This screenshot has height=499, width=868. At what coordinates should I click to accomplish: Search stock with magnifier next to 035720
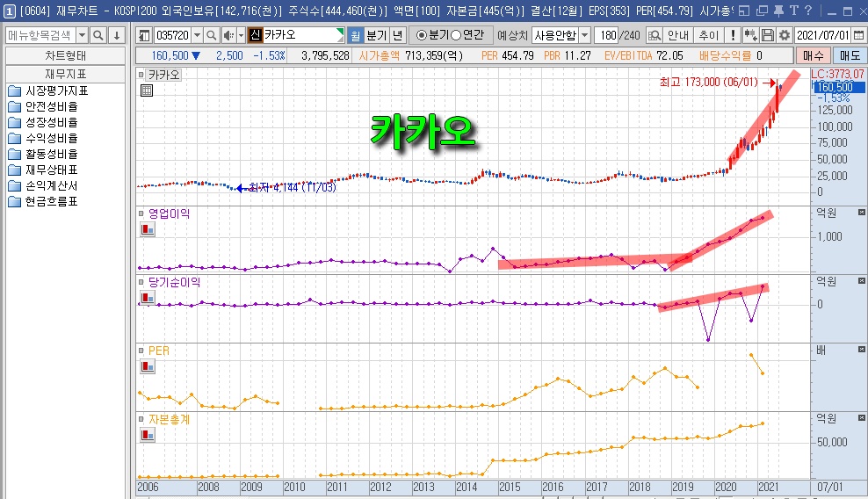click(x=211, y=35)
